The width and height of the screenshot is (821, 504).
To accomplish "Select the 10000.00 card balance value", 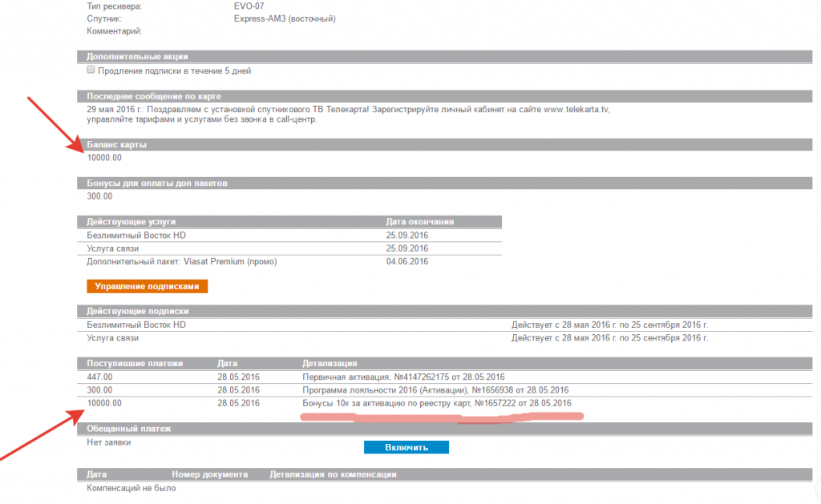I will pos(104,157).
